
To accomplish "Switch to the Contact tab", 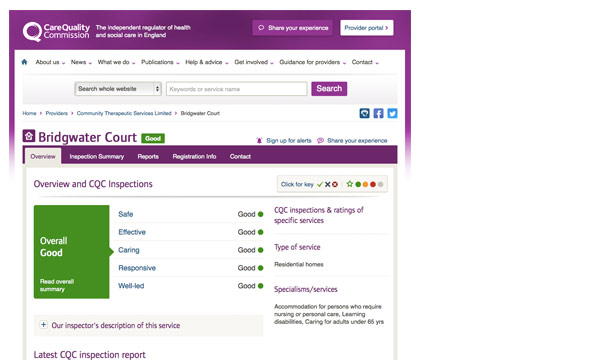I will (x=240, y=156).
